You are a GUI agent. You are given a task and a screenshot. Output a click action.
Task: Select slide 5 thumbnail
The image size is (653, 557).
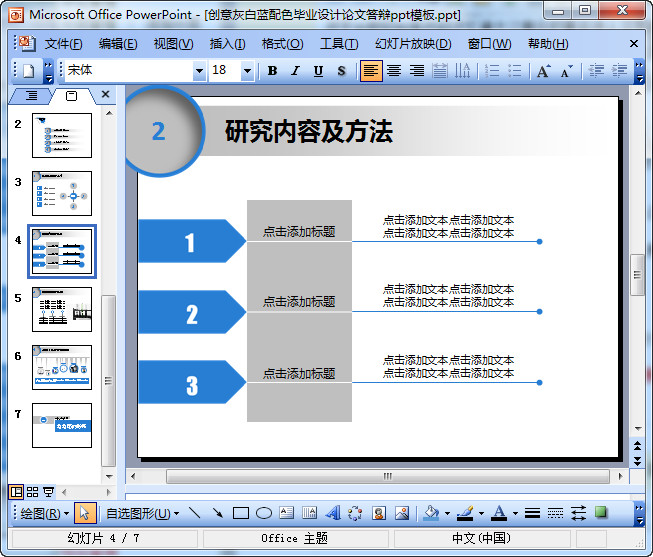pos(62,309)
